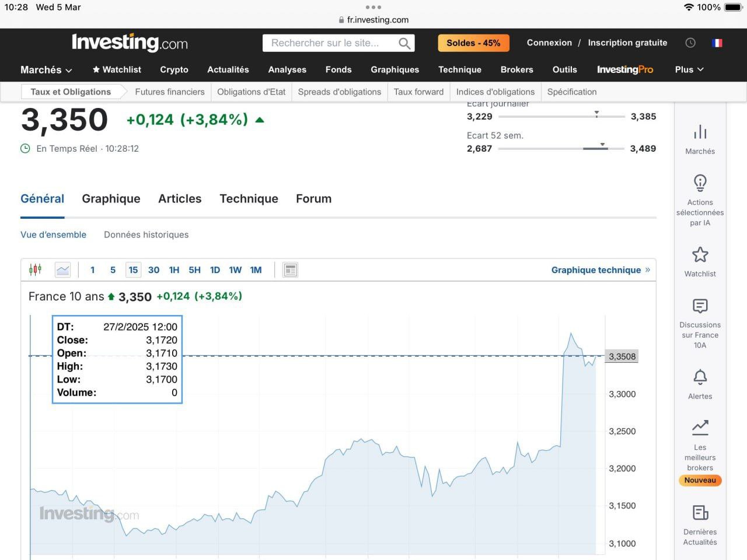Switch to candlestick chart type icon
The image size is (747, 560).
point(35,269)
